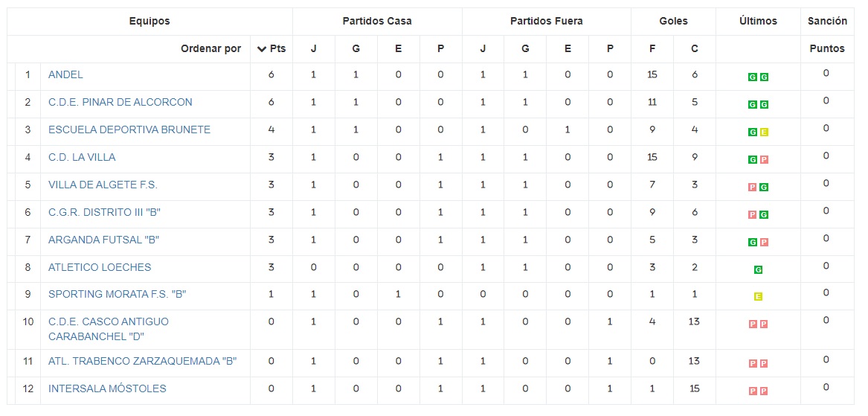Open ATL. TRABENCO ZARZAQUEMADA "B" link
The width and height of the screenshot is (868, 416).
tap(142, 362)
